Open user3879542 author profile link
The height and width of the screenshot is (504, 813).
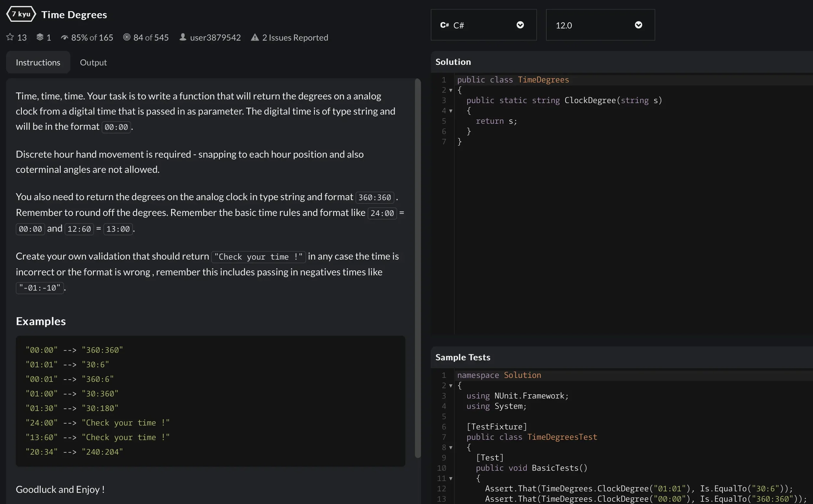click(215, 37)
